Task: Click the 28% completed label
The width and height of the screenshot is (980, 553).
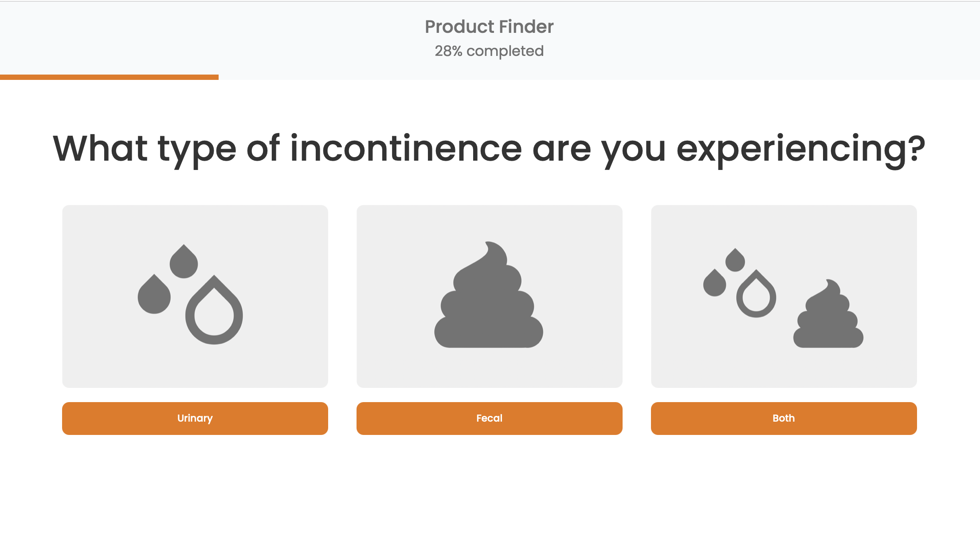Action: tap(489, 51)
